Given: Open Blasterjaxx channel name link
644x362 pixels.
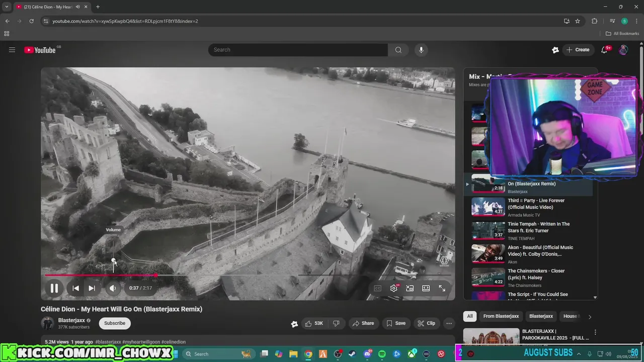Looking at the screenshot, I should [x=71, y=320].
